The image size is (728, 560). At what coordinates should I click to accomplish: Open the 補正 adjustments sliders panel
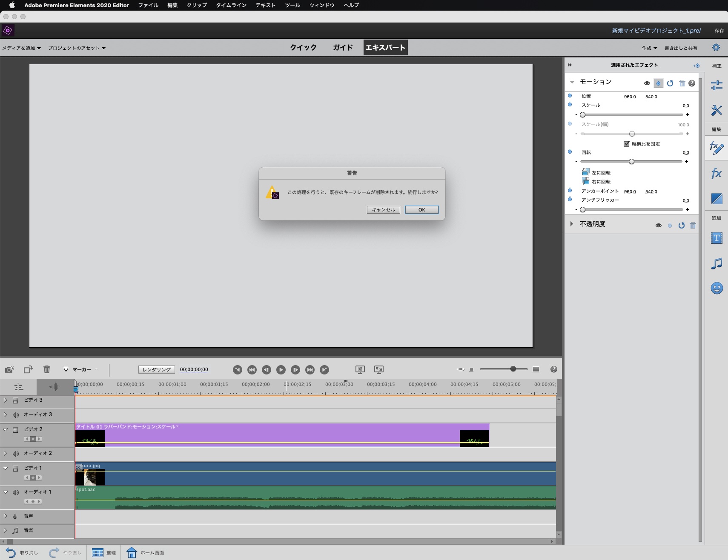click(x=717, y=85)
